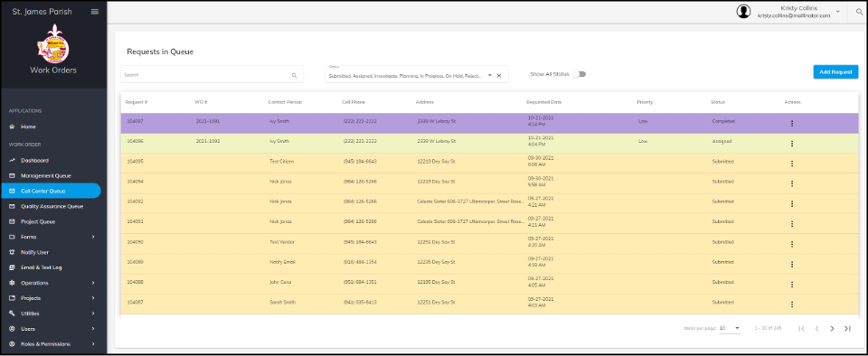The image size is (868, 356).
Task: Sort by the Requested Date column header
Action: point(544,102)
